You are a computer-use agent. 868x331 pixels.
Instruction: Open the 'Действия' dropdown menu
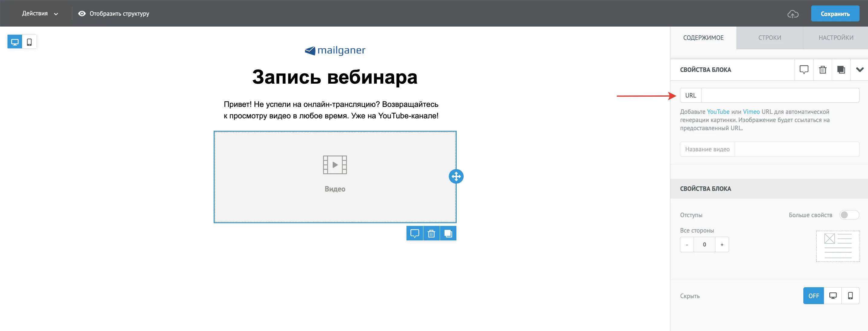point(40,14)
